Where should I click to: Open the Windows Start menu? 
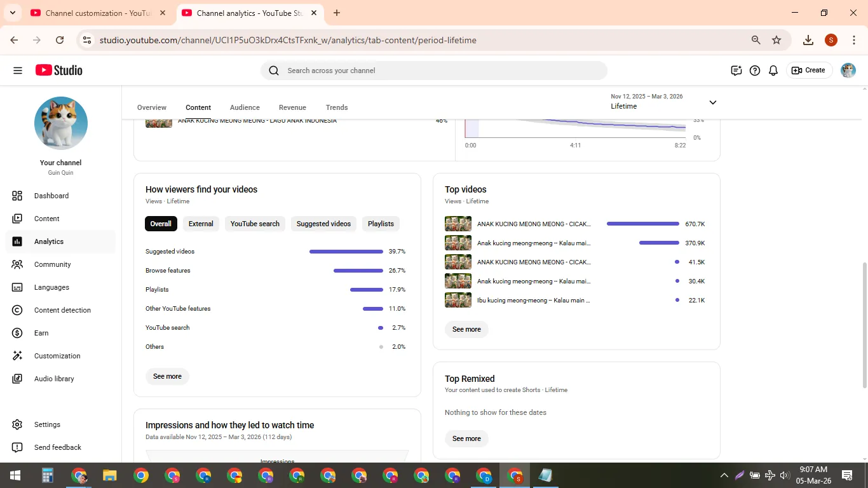click(x=15, y=475)
